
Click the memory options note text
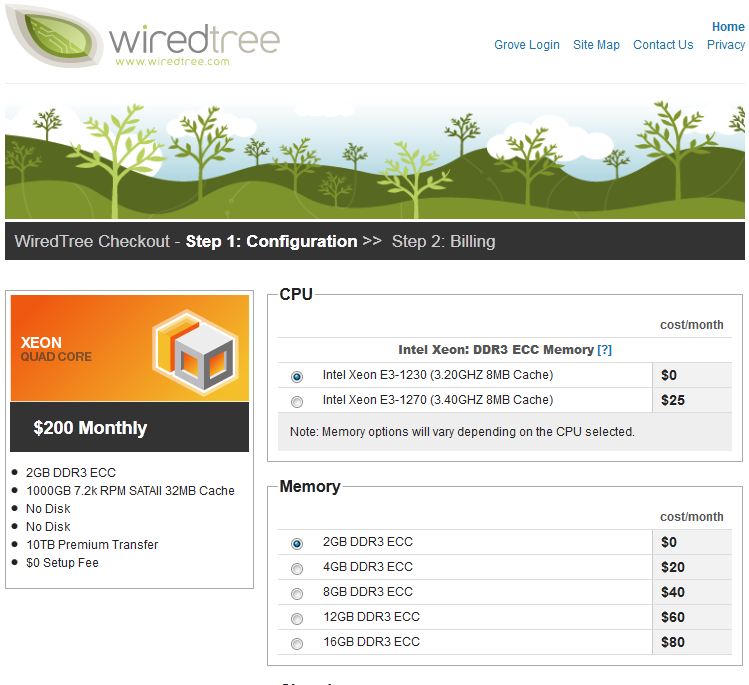(x=462, y=432)
